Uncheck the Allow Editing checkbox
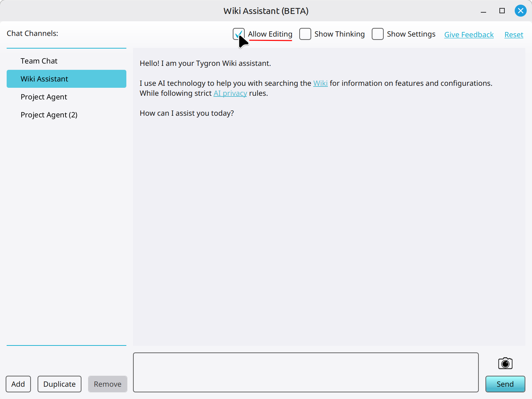This screenshot has width=532, height=399. 239,34
